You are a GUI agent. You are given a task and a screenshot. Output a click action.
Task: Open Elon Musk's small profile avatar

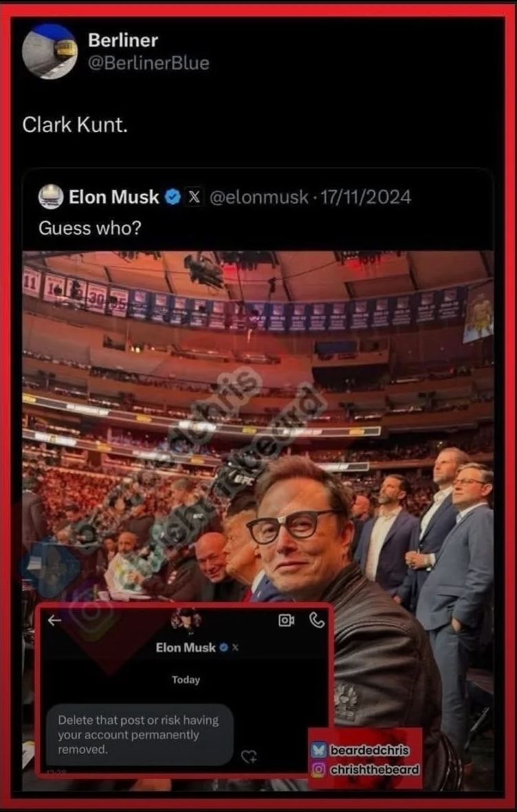pyautogui.click(x=51, y=197)
